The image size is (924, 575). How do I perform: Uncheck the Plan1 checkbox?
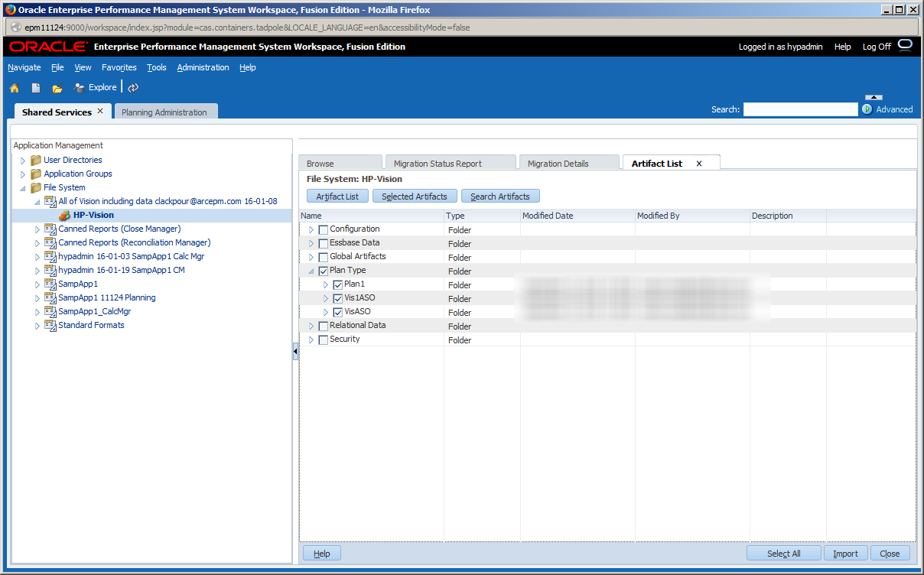pyautogui.click(x=338, y=285)
